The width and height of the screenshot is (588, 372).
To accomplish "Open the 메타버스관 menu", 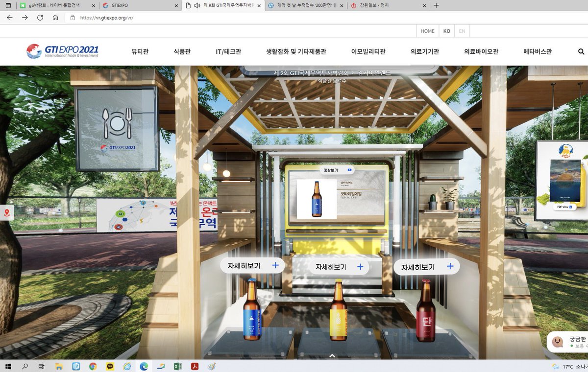I will tap(538, 51).
